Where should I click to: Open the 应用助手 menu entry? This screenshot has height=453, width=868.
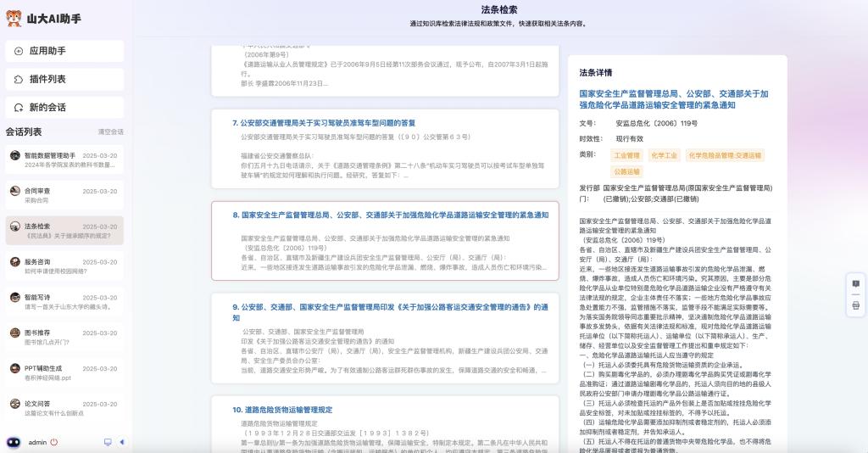coord(64,51)
